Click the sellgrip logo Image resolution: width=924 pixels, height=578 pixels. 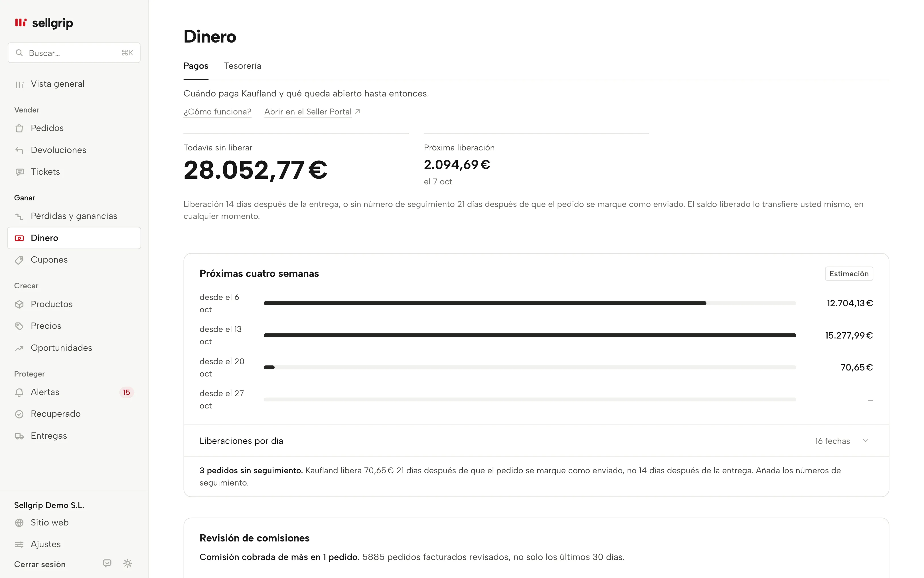[44, 23]
